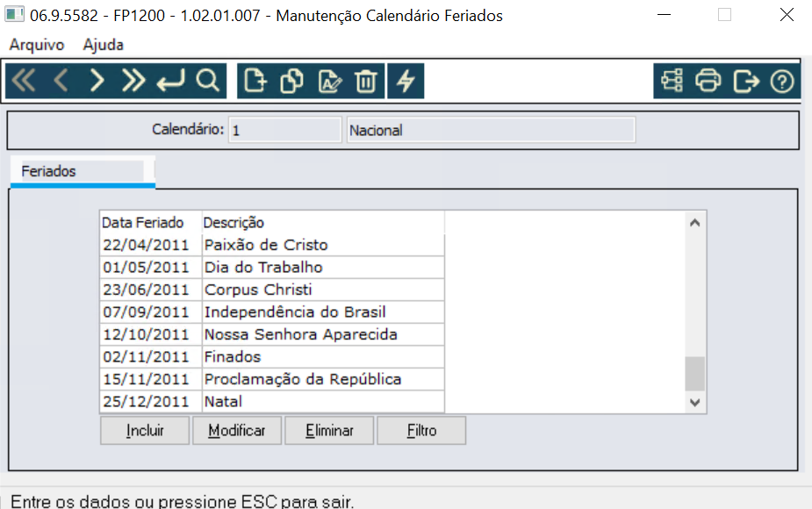Open the Ajuda menu

(x=103, y=45)
